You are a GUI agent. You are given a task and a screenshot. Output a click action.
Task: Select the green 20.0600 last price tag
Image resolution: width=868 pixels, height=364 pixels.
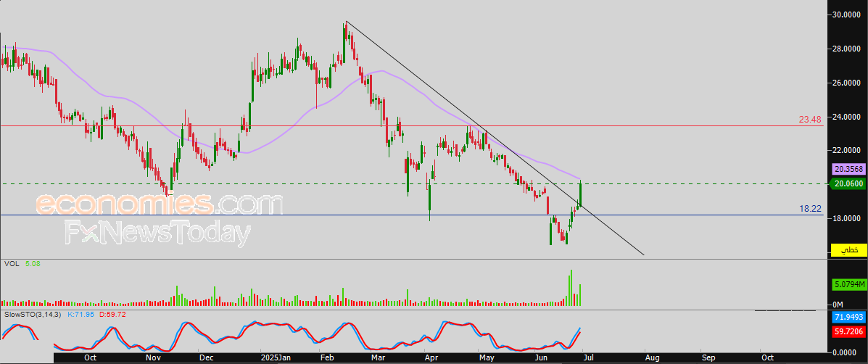click(x=847, y=183)
